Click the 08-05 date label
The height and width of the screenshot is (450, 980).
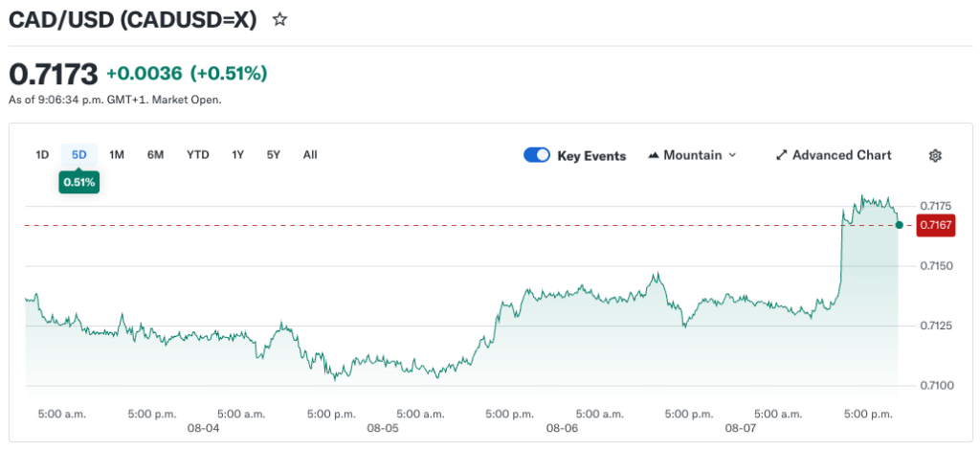coord(383,428)
